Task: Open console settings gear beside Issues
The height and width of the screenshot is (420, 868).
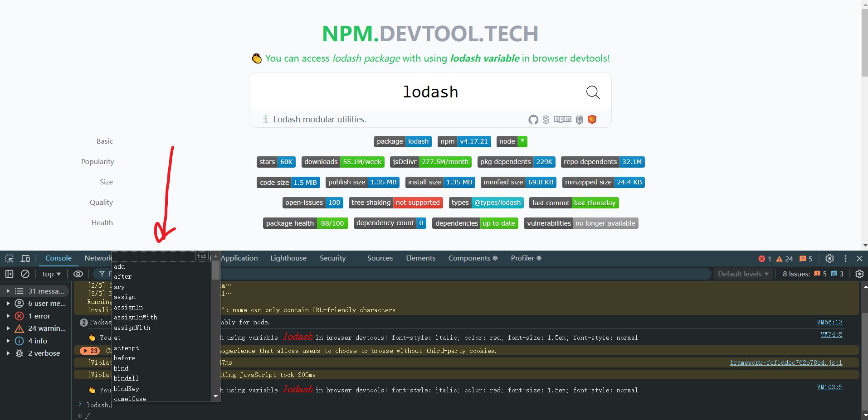Action: coord(859,274)
